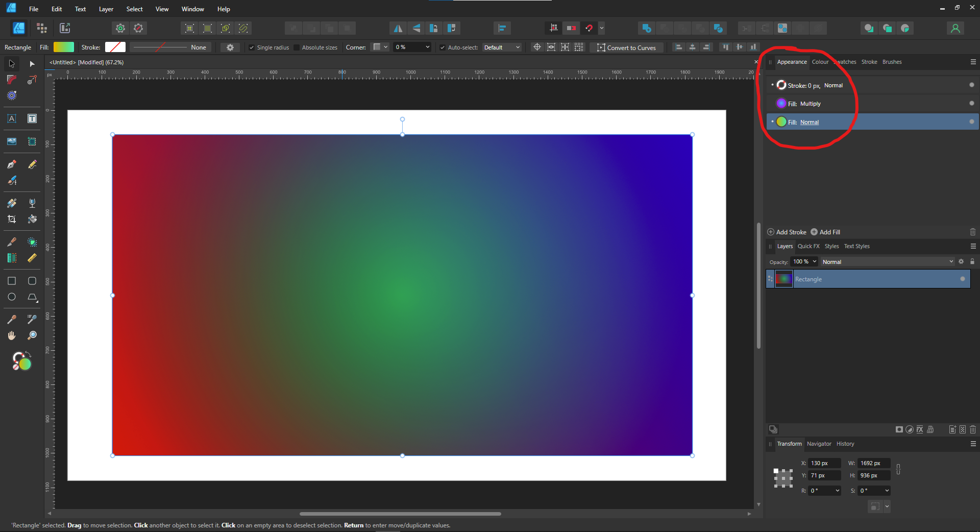Screen dimensions: 980x532
Task: Enable the Absolute sizes checkbox
Action: point(298,47)
